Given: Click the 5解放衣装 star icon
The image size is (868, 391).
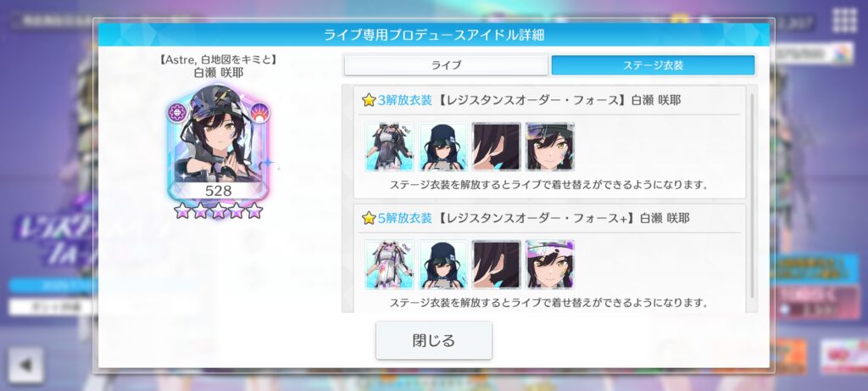Looking at the screenshot, I should pyautogui.click(x=369, y=218).
